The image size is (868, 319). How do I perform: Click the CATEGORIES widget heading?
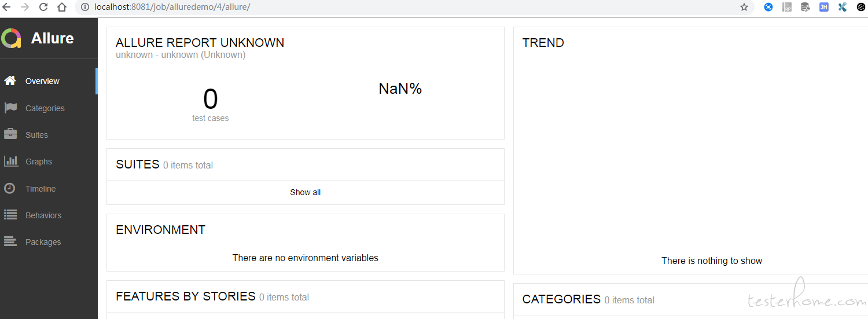tap(561, 299)
